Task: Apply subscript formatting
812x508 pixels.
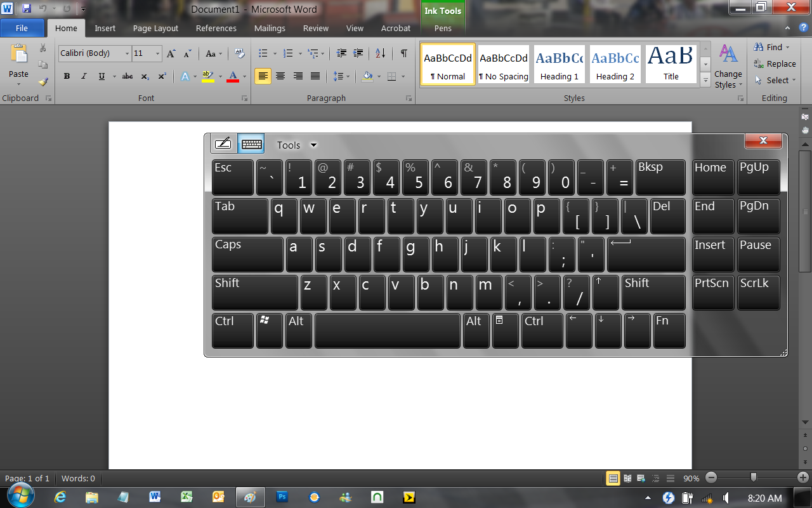Action: (145, 76)
